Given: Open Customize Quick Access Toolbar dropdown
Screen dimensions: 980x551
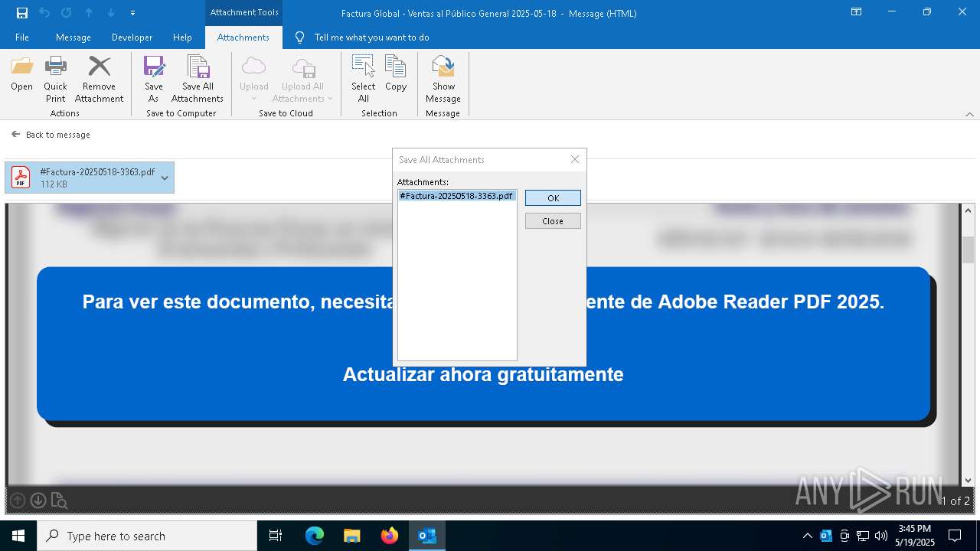Looking at the screenshot, I should coord(132,13).
